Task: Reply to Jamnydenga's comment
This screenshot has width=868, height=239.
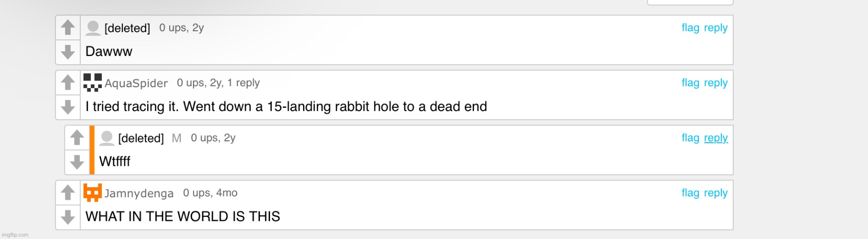Action: (716, 193)
